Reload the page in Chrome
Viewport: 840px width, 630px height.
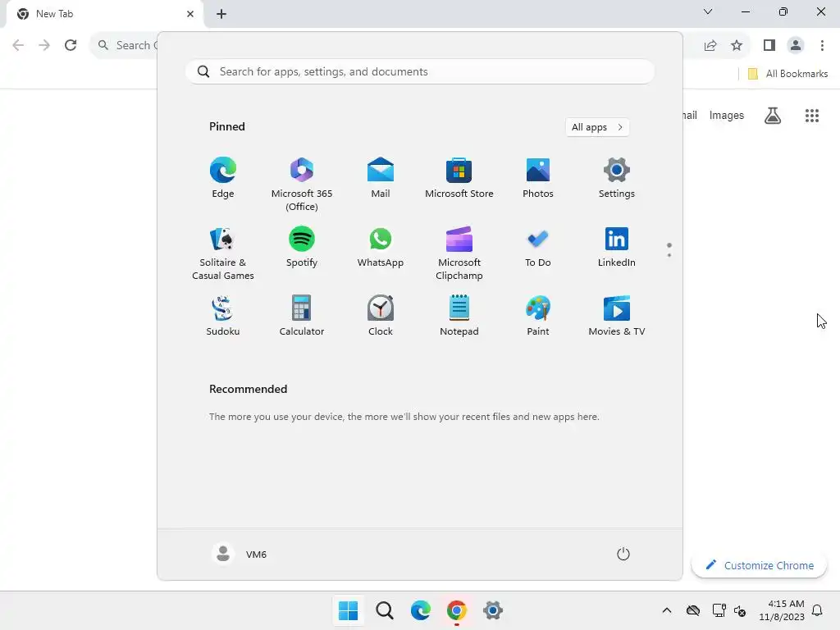[x=71, y=45]
